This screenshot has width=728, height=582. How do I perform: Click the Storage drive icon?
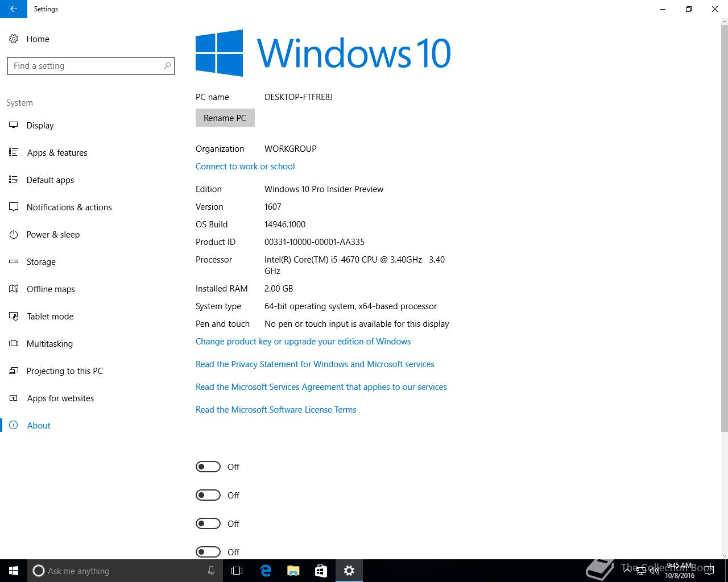14,261
